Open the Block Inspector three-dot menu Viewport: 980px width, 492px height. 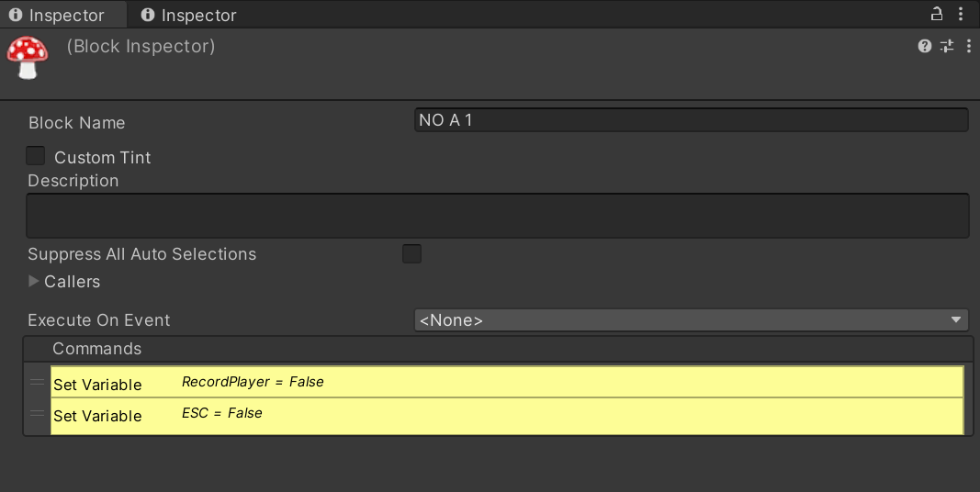pos(969,46)
